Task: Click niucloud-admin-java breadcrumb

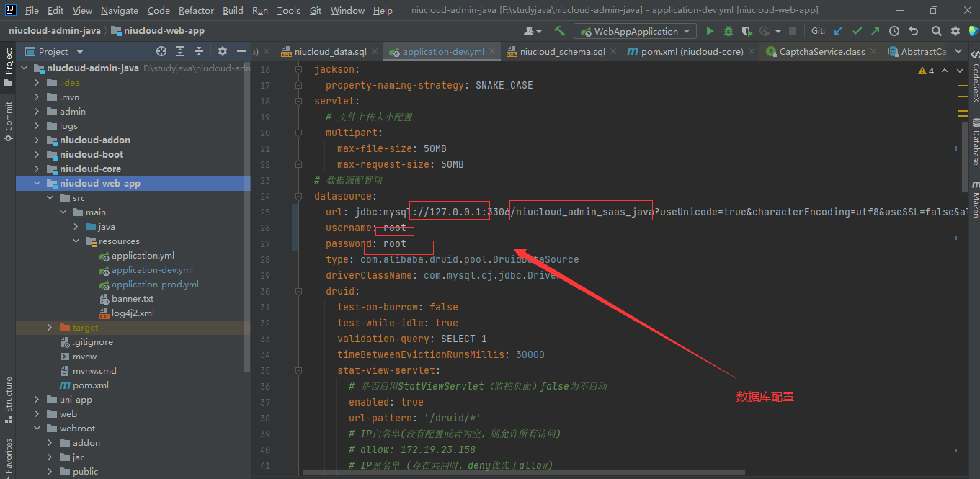Action: click(55, 30)
